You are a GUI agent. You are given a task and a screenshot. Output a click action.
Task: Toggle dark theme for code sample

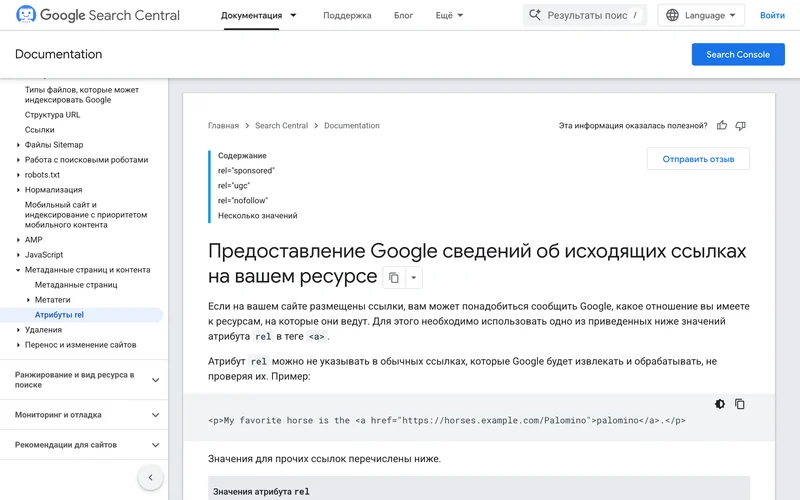click(x=720, y=404)
